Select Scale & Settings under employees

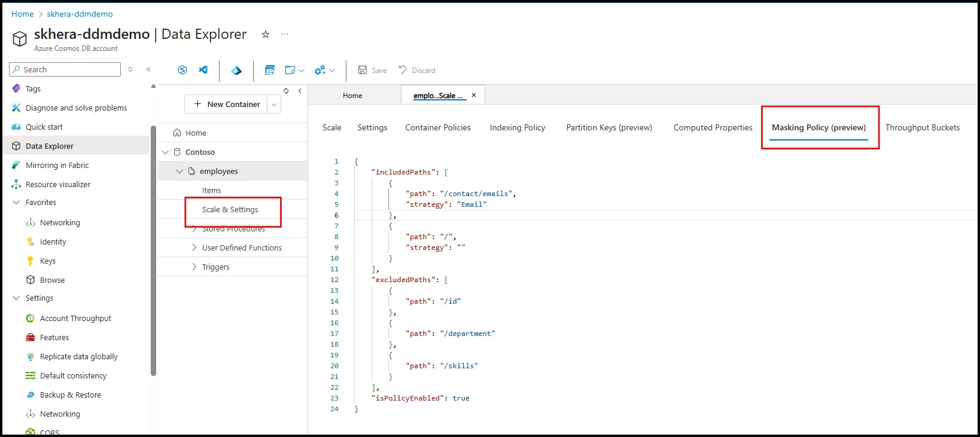(230, 209)
